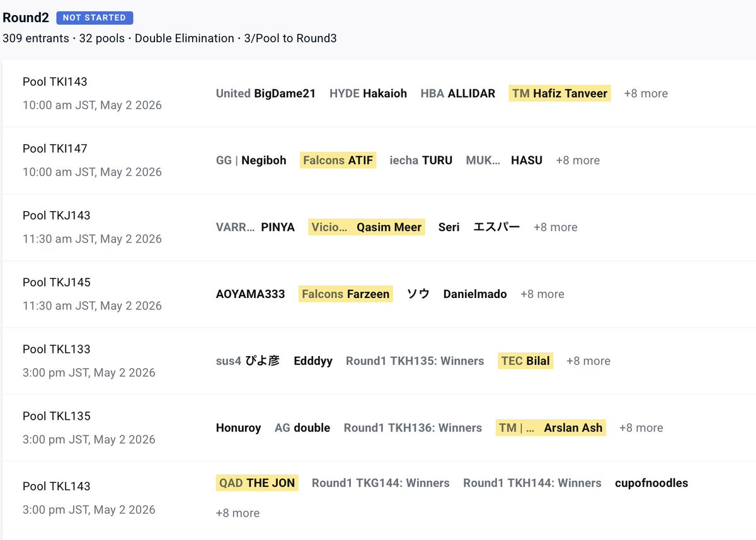The height and width of the screenshot is (540, 756).
Task: Click the 10:00 am time under TKI143
Action: pyautogui.click(x=92, y=105)
